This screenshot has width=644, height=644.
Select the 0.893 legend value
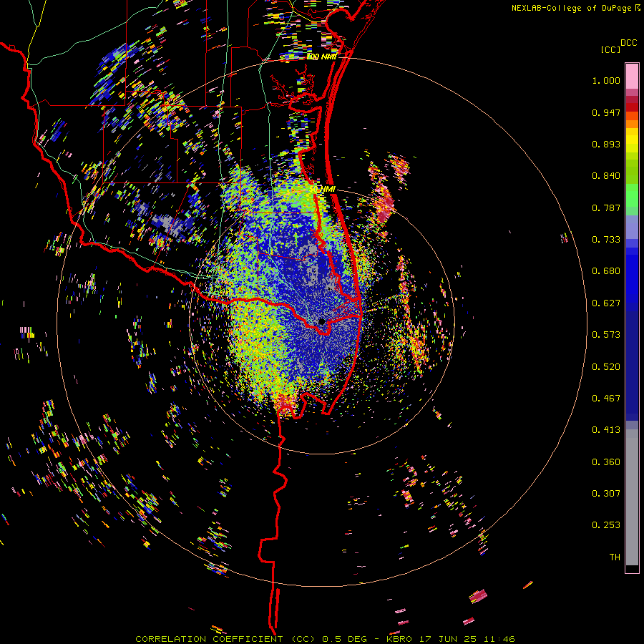coord(606,144)
